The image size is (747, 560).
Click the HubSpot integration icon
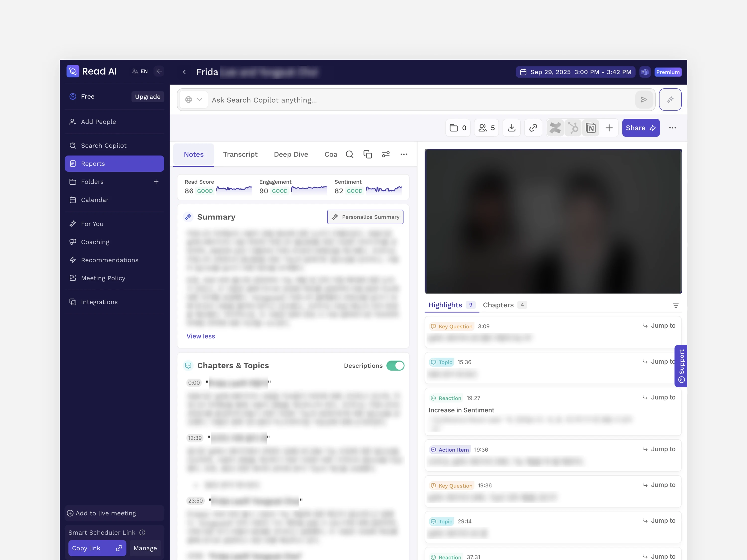click(573, 128)
